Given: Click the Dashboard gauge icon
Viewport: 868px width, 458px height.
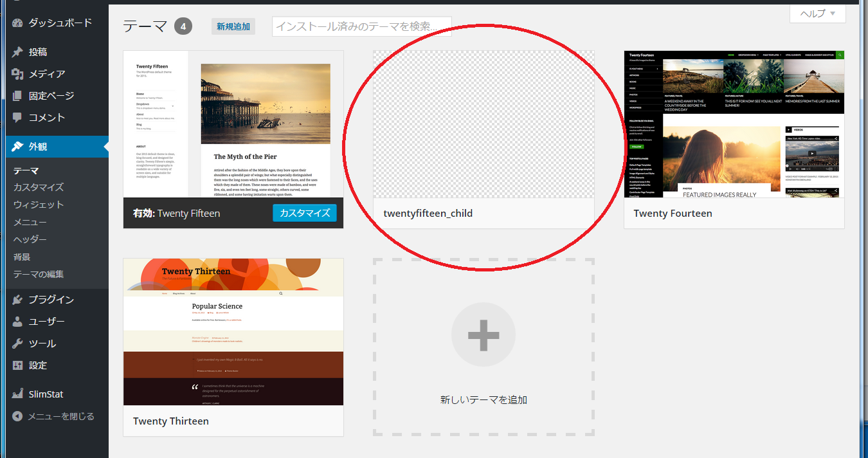Looking at the screenshot, I should pos(17,23).
